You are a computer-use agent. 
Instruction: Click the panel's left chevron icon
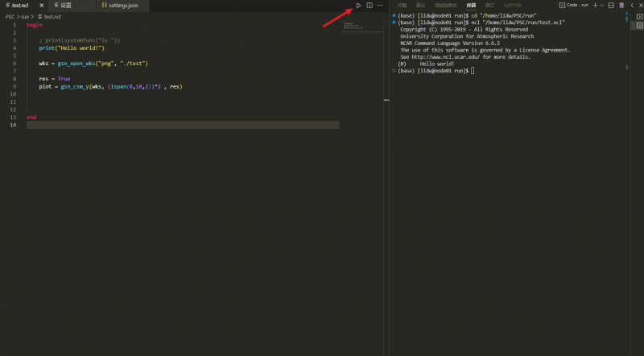pos(630,6)
